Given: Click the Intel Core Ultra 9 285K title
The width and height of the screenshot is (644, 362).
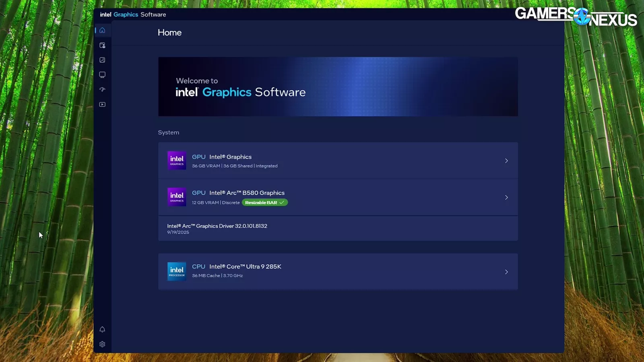Looking at the screenshot, I should tap(245, 267).
